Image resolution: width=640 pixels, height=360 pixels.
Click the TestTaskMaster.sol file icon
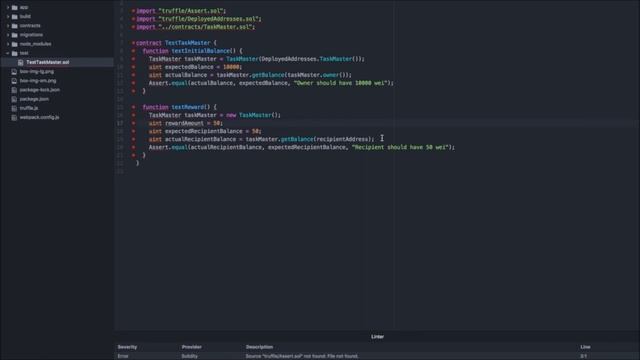(x=20, y=62)
